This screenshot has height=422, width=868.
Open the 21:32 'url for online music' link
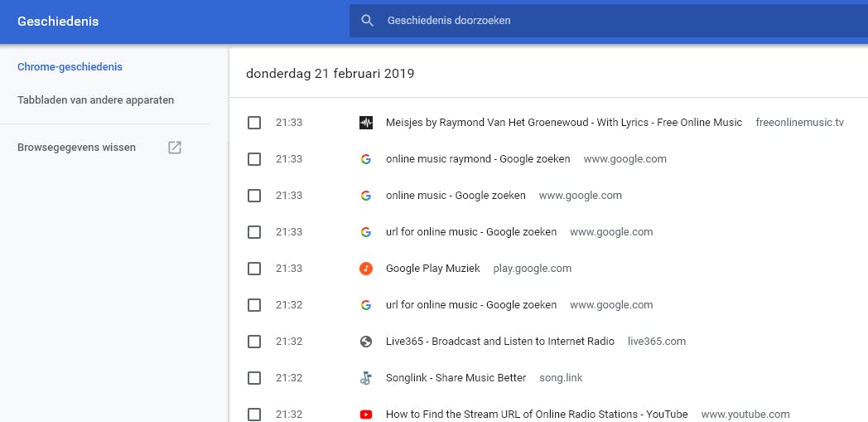point(471,304)
